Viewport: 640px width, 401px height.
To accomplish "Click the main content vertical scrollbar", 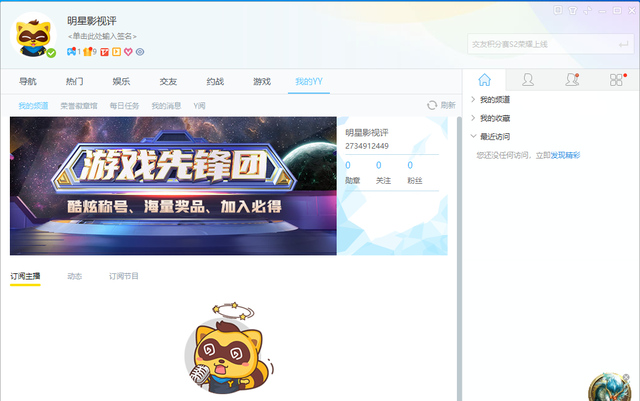I will pyautogui.click(x=459, y=258).
